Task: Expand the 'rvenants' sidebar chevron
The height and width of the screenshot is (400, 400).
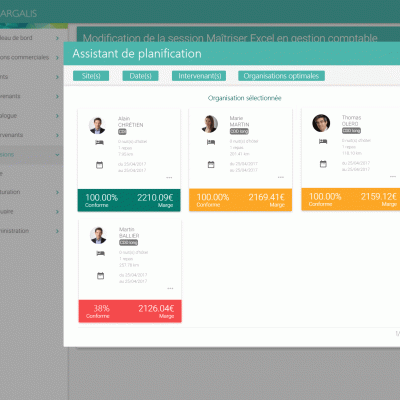Action: 57,135
